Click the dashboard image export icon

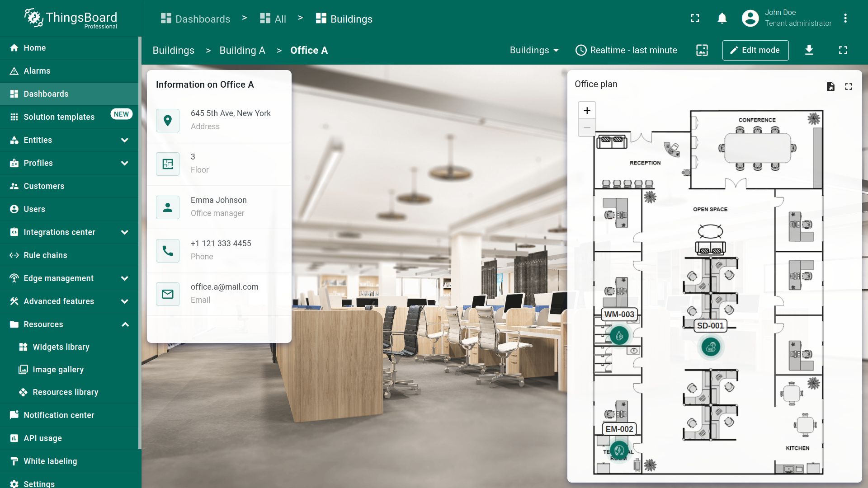coord(702,50)
